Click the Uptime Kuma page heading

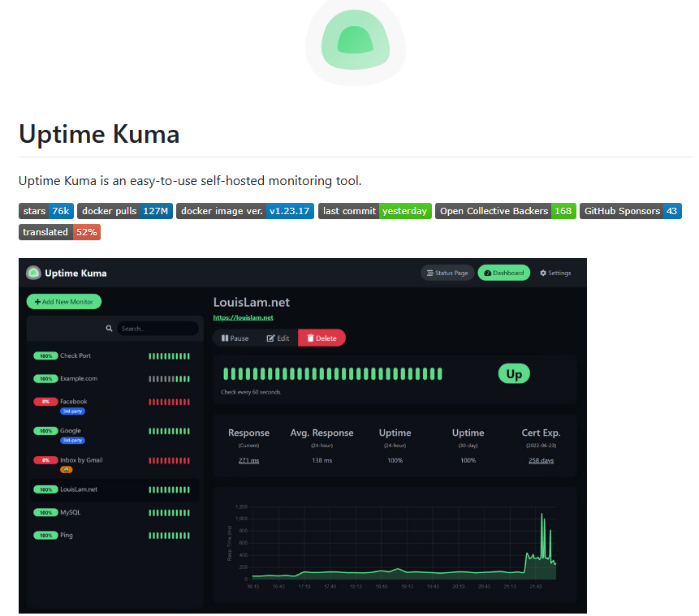[99, 134]
